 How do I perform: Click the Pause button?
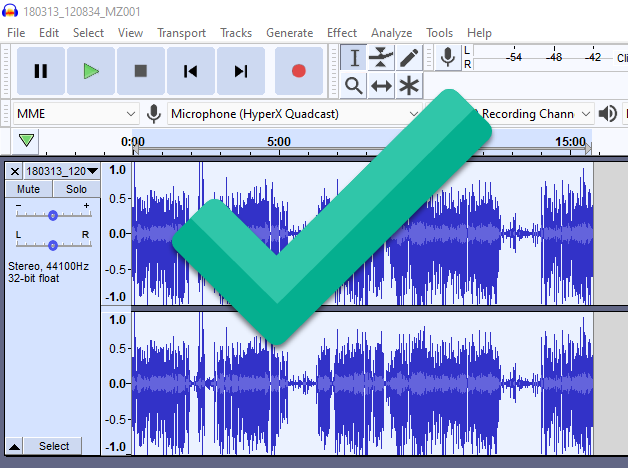click(x=41, y=71)
